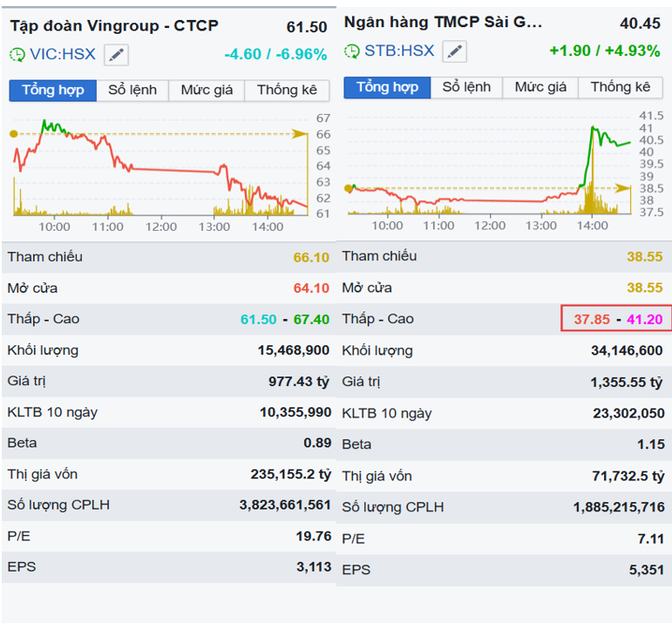
Task: Click the Mở cửa value 64.10
Action: 311,288
